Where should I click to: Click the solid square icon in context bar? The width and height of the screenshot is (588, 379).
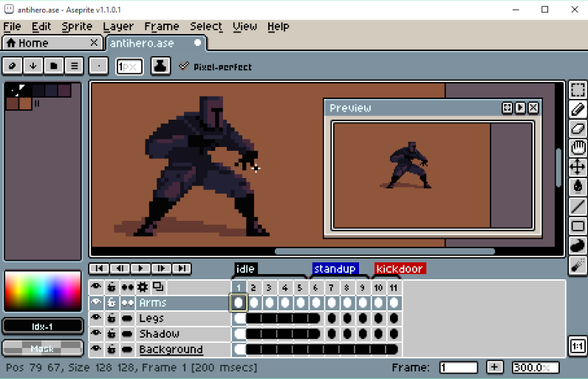[x=54, y=66]
